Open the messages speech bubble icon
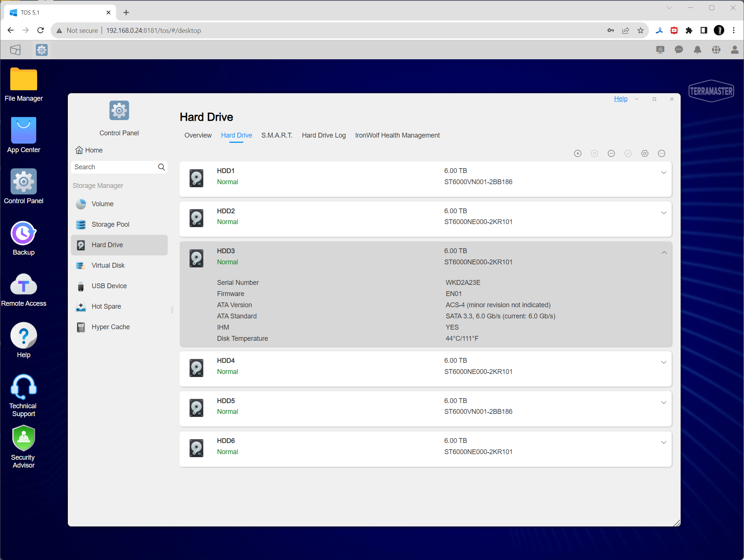The image size is (744, 560). pos(679,50)
